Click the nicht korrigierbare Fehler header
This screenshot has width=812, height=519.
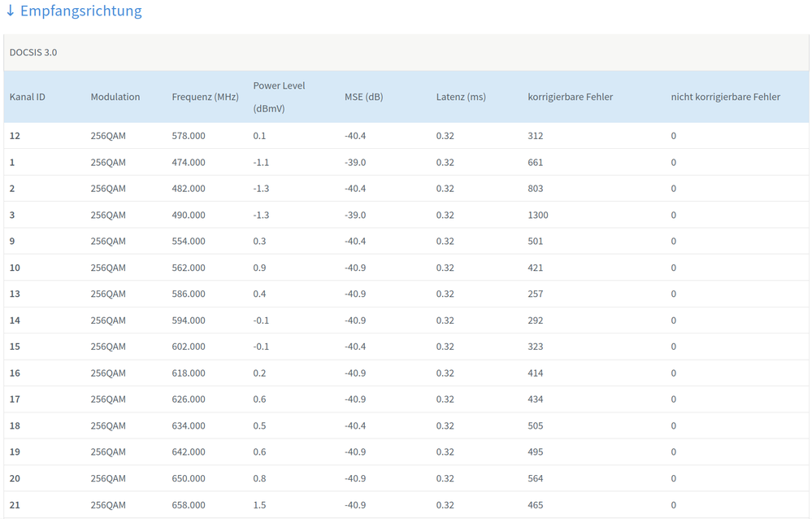click(725, 97)
